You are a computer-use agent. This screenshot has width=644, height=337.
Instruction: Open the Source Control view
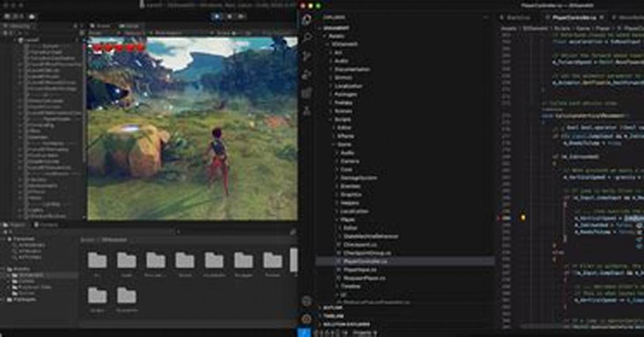pos(306,56)
